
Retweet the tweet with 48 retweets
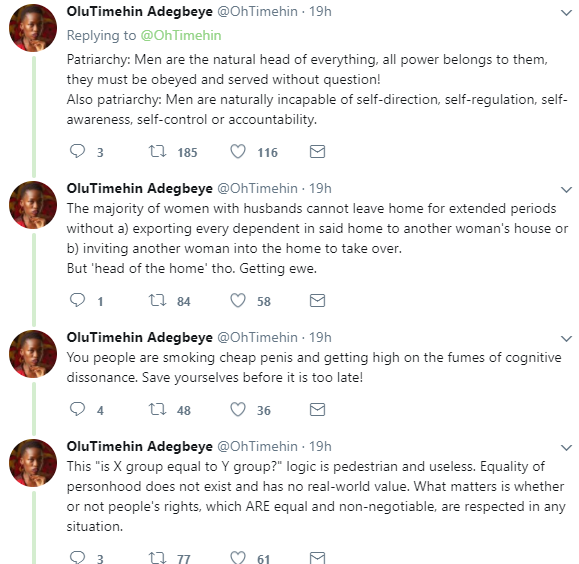pyautogui.click(x=157, y=409)
